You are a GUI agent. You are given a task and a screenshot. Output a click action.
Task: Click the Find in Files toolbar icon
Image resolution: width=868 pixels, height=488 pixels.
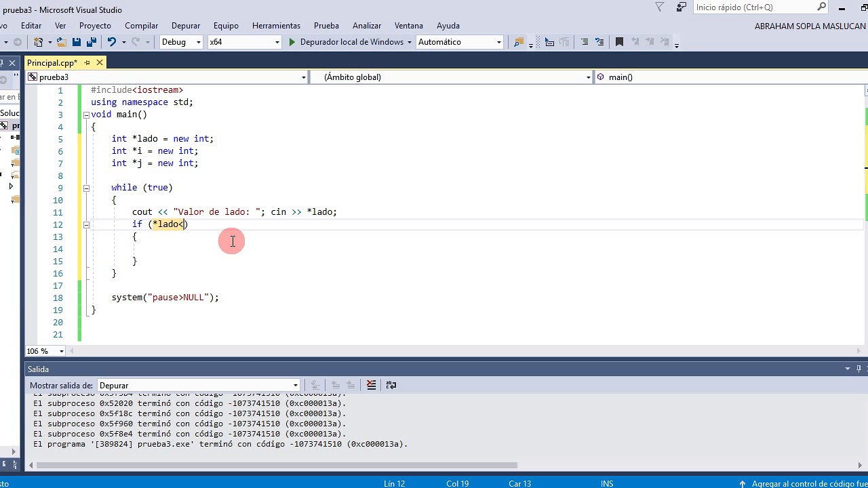pyautogui.click(x=519, y=42)
